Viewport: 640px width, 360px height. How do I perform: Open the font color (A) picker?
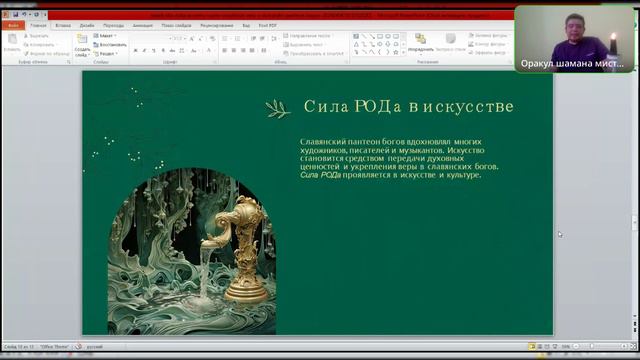[209, 50]
